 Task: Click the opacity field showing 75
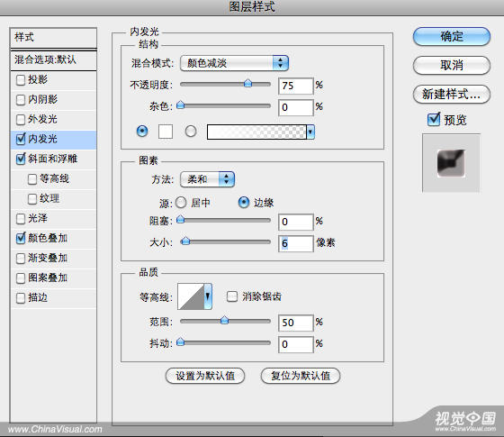click(296, 86)
